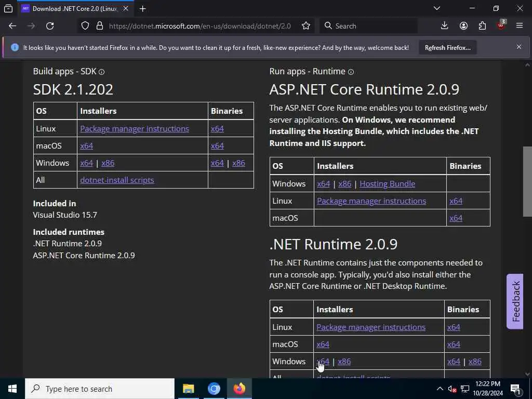Screen dimensions: 532x399
Task: Reload the current page
Action: (x=50, y=26)
